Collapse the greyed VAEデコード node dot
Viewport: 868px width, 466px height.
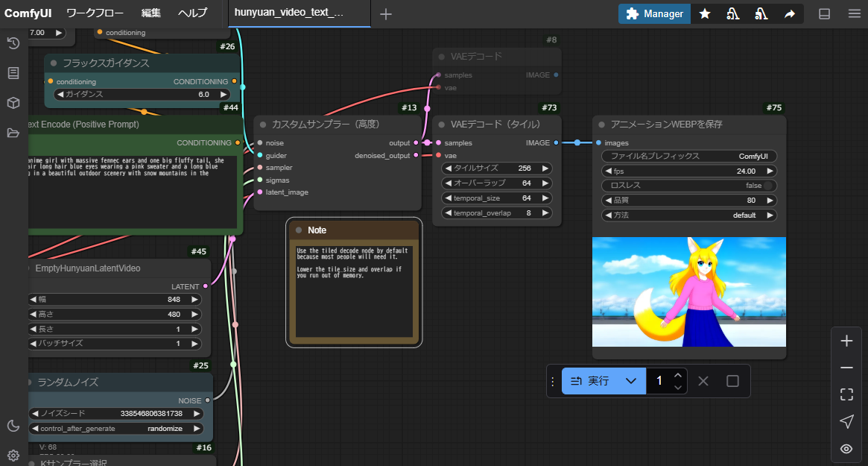point(442,57)
